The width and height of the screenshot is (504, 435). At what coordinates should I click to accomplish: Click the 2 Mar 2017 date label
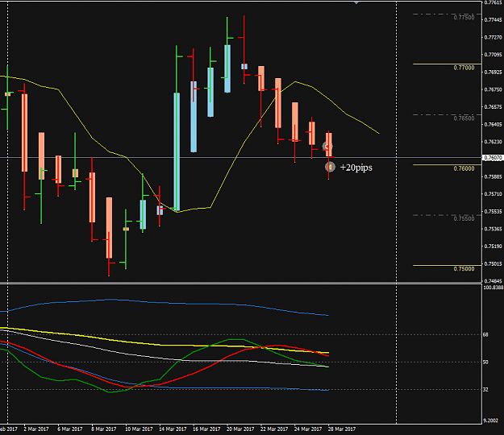pos(36,429)
